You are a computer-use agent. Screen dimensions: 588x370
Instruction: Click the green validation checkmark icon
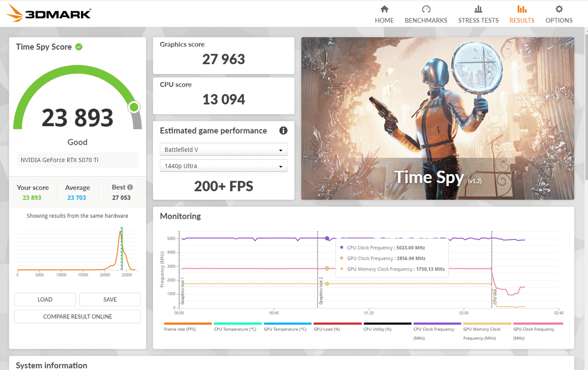coord(79,47)
